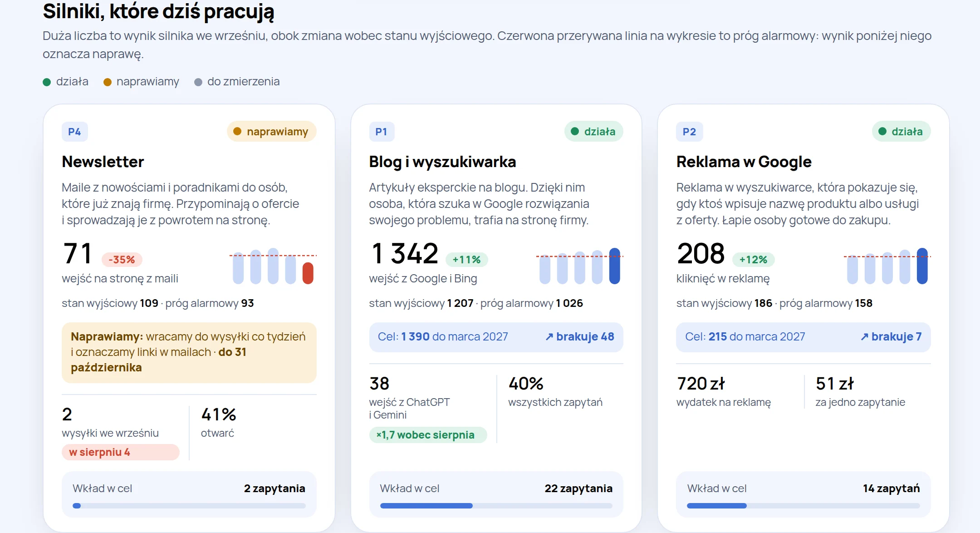Click the '38' ChatGPT and Gemini visits value

pos(379,384)
